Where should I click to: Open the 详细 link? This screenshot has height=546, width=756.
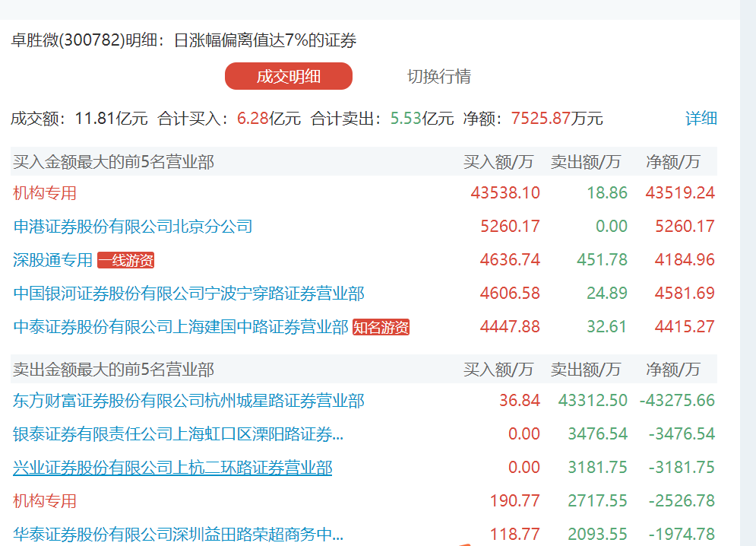pyautogui.click(x=701, y=119)
